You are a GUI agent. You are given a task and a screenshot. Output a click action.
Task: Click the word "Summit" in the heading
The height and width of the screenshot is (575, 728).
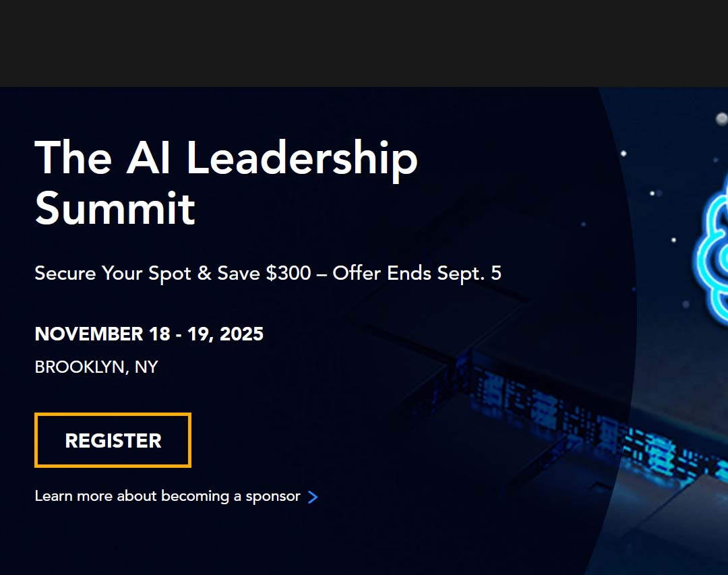point(115,208)
